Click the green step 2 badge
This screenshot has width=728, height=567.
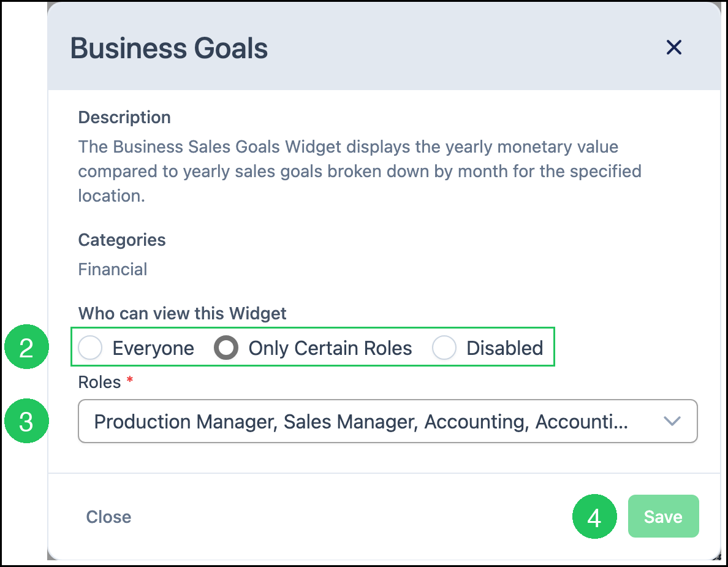pyautogui.click(x=26, y=347)
